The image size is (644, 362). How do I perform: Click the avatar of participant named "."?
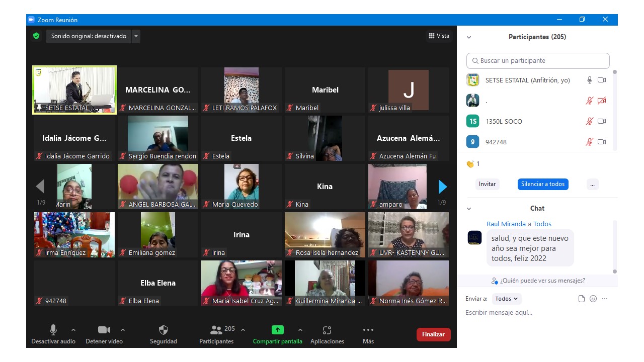(x=472, y=101)
